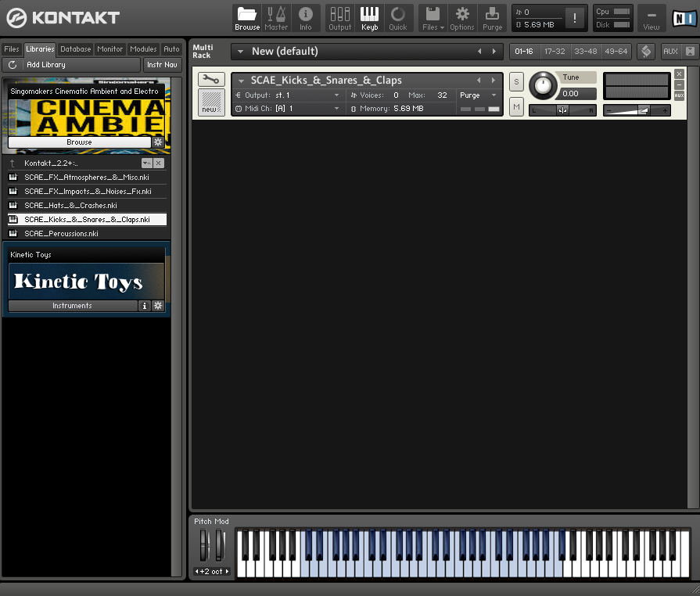
Task: Toggle the AUX sends display
Action: click(x=670, y=52)
